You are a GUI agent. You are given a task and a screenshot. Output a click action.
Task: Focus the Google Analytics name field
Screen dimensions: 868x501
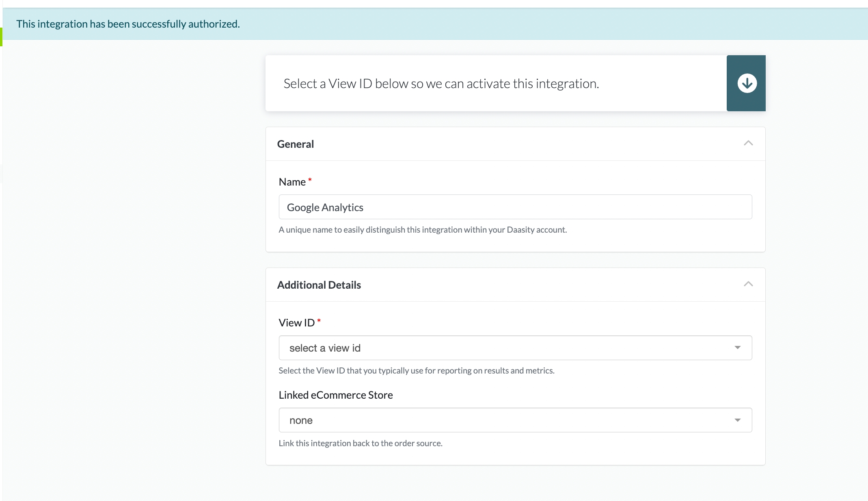coord(515,207)
